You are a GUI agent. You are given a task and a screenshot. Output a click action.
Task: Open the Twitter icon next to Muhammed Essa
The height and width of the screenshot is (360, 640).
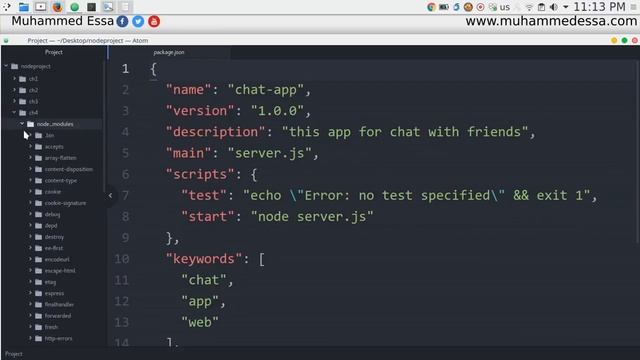138,21
